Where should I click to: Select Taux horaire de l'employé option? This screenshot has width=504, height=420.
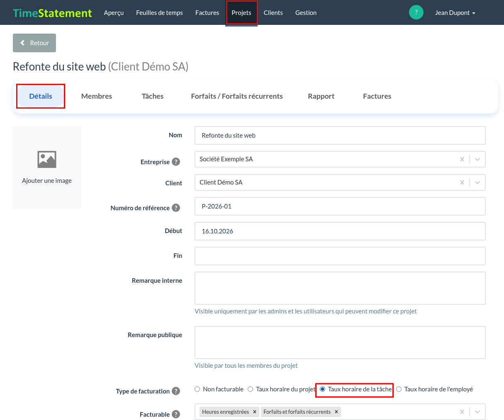point(399,389)
